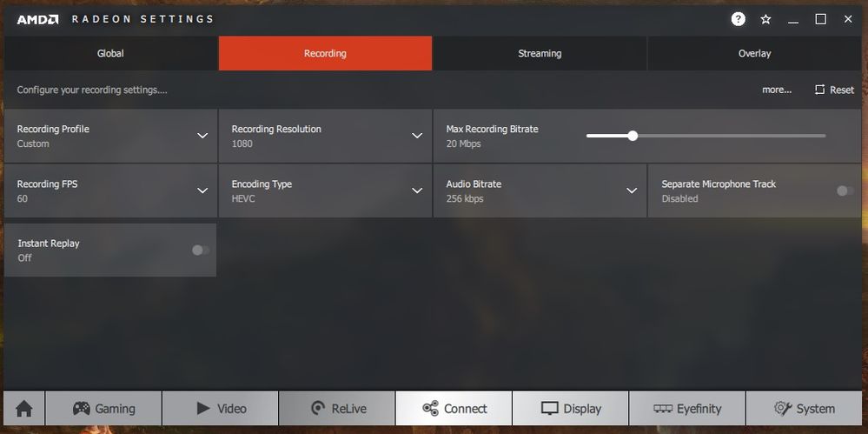The width and height of the screenshot is (868, 434).
Task: Close the Radeon Settings window
Action: [x=847, y=19]
